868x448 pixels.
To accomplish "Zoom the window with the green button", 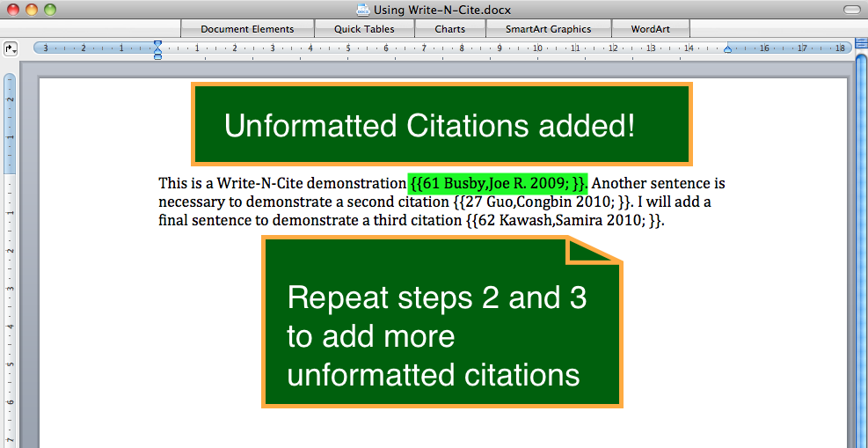I will point(50,10).
